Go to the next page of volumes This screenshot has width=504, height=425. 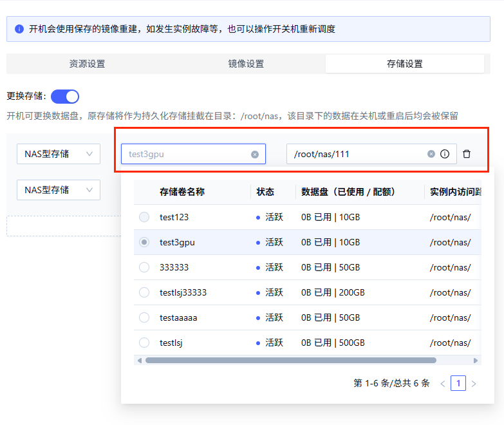click(x=474, y=384)
